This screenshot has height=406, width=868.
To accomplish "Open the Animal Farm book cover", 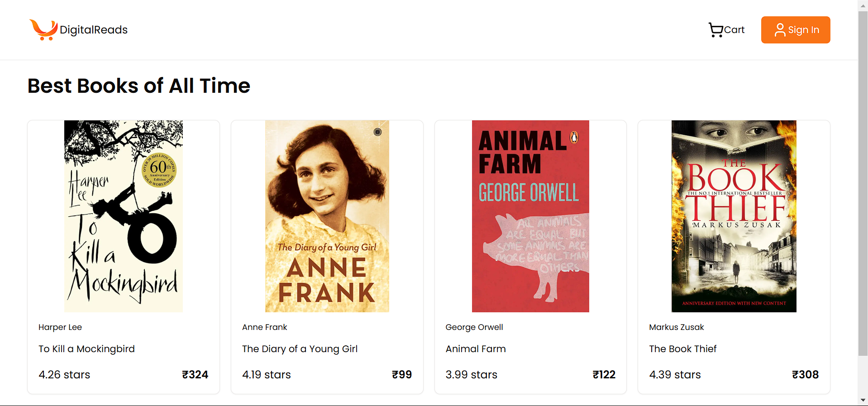I will point(530,216).
